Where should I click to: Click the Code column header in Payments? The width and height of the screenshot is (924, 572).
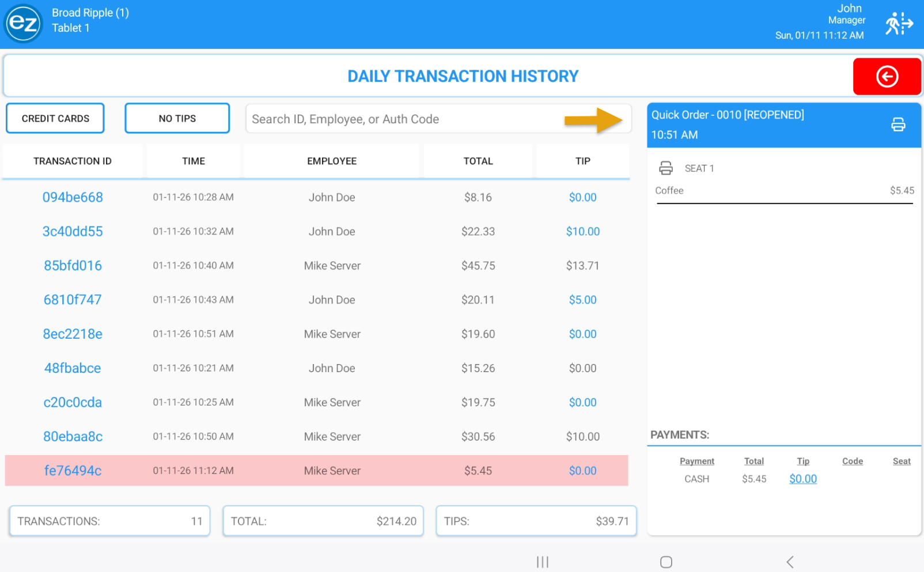(853, 461)
